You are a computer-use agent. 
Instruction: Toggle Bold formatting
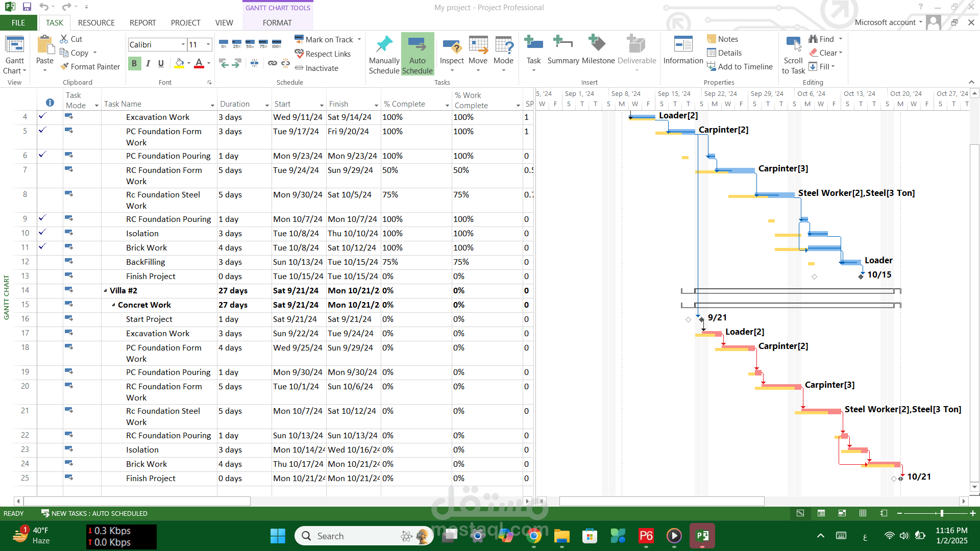coord(134,63)
